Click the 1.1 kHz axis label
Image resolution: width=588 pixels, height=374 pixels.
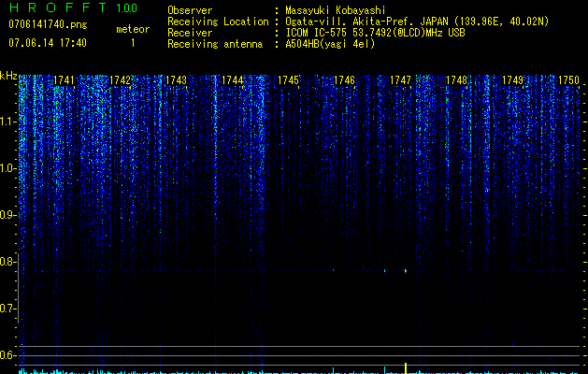tap(7, 122)
